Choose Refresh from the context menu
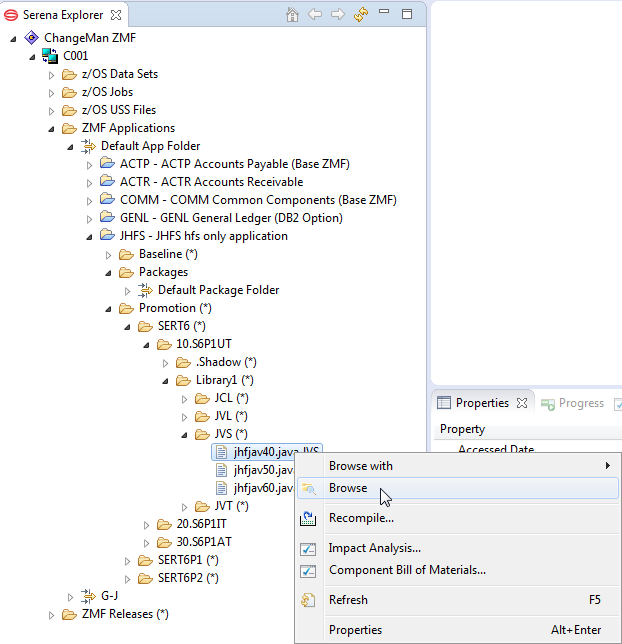 tap(457, 600)
